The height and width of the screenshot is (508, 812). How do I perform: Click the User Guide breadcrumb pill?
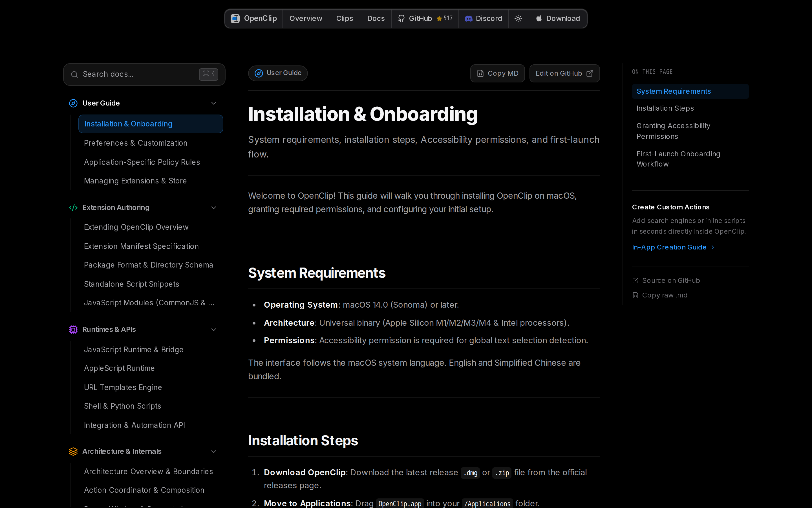coord(278,73)
